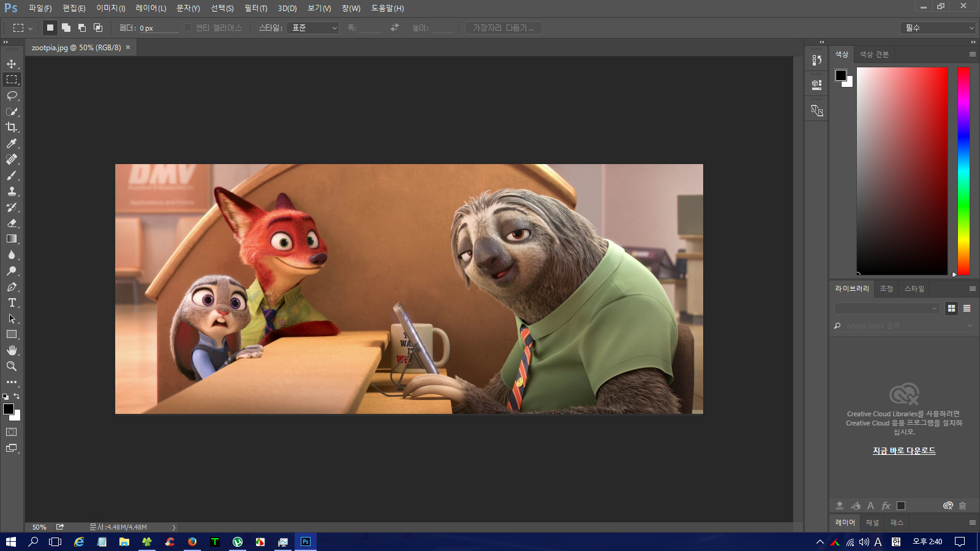Click the color saturation picker field
Image resolution: width=980 pixels, height=551 pixels.
coord(902,171)
